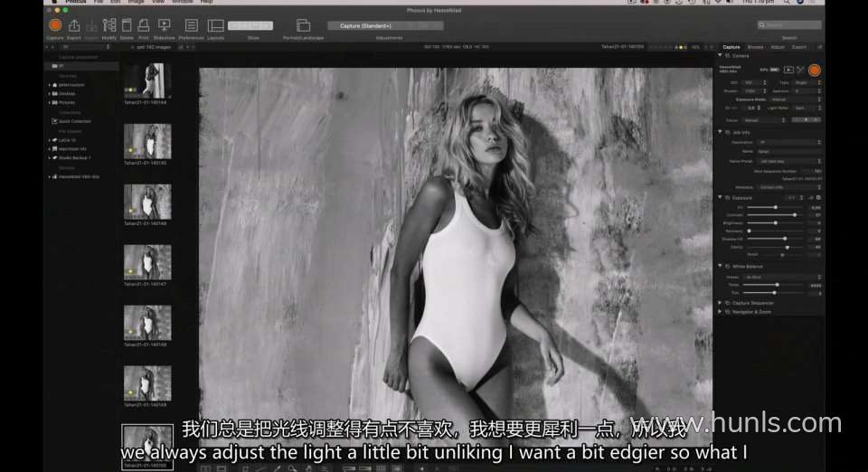Switch to the Export tab in the right panel
The image size is (868, 472).
click(x=798, y=47)
